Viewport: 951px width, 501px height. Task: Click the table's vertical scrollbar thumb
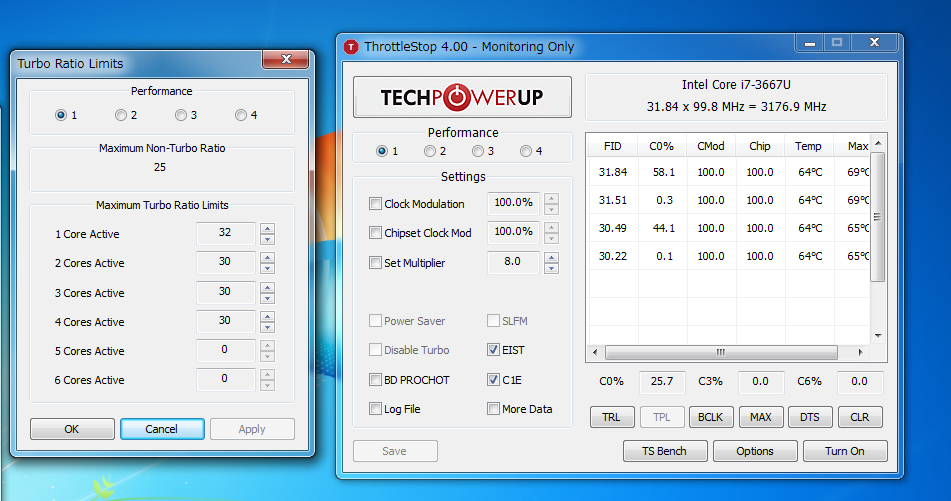tap(878, 217)
